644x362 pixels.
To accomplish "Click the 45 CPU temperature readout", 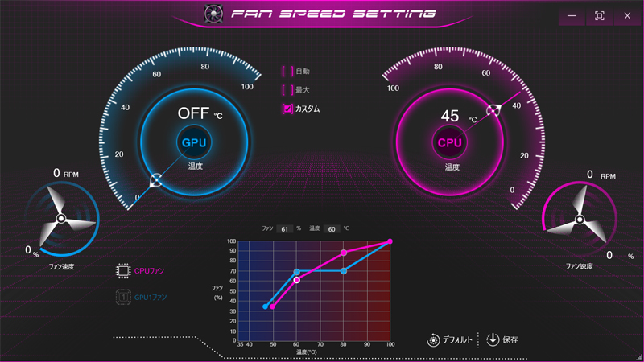I will 450,116.
